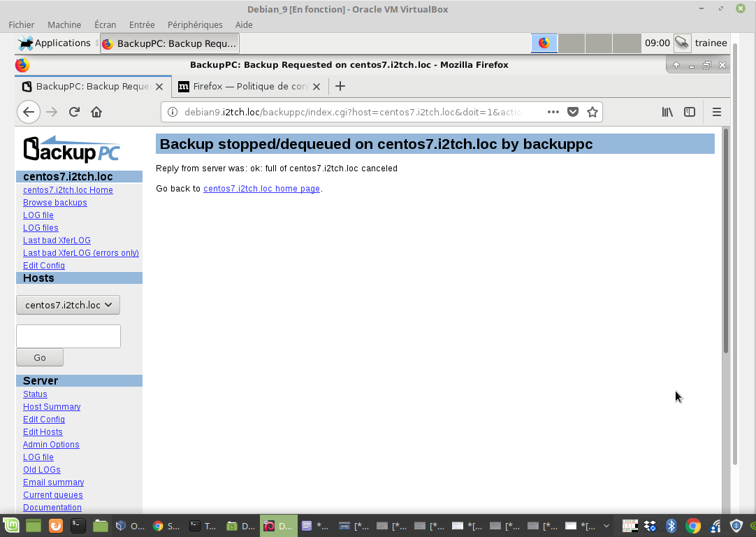756x537 pixels.
Task: Open the Firefox home page icon
Action: pos(96,112)
